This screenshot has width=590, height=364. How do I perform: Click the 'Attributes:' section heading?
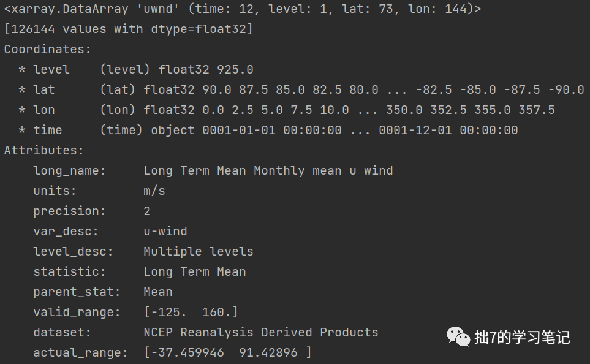pyautogui.click(x=43, y=150)
